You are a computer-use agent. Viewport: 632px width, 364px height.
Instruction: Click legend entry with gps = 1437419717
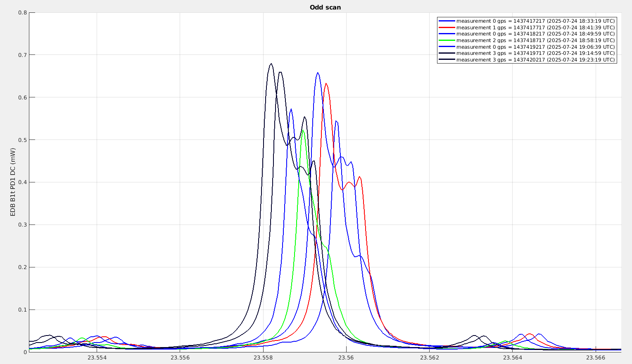527,53
